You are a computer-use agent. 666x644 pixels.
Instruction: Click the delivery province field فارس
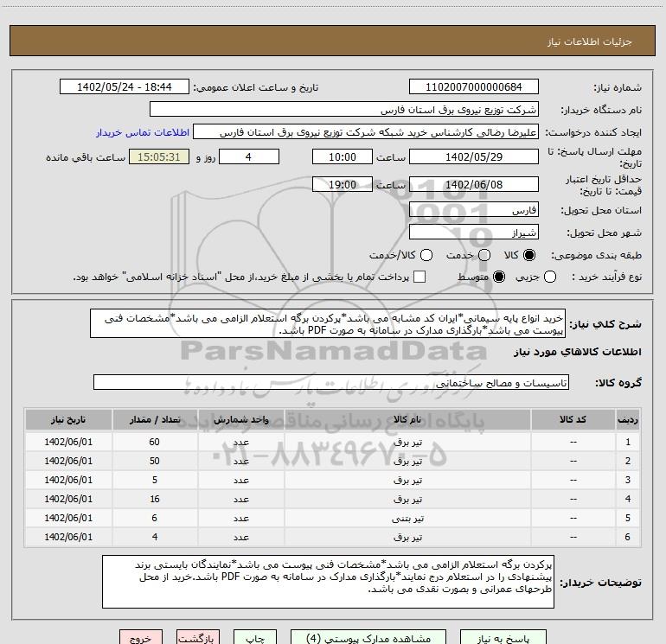coord(474,210)
